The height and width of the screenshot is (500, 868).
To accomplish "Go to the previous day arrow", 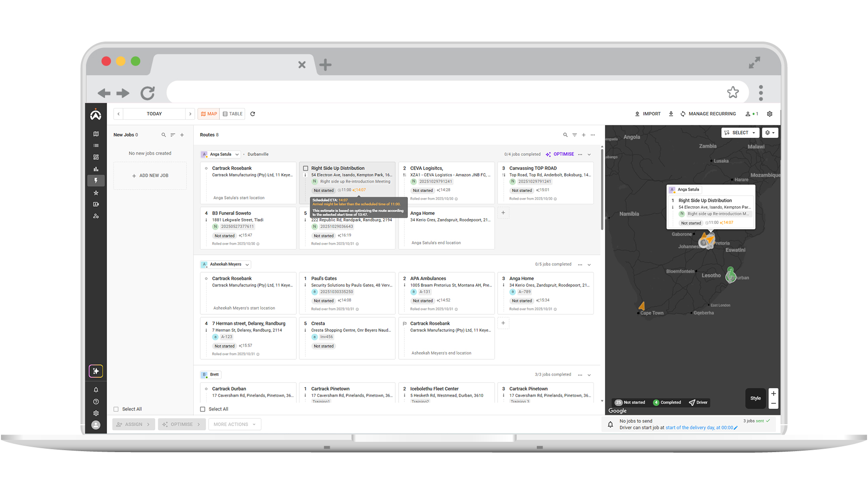I will 118,114.
